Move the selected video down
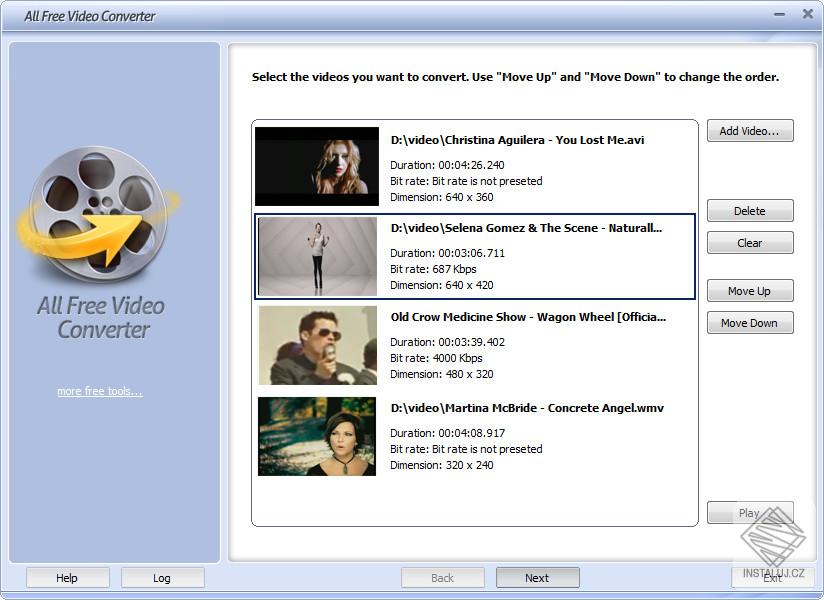Screen dimensions: 824x600 pos(750,322)
